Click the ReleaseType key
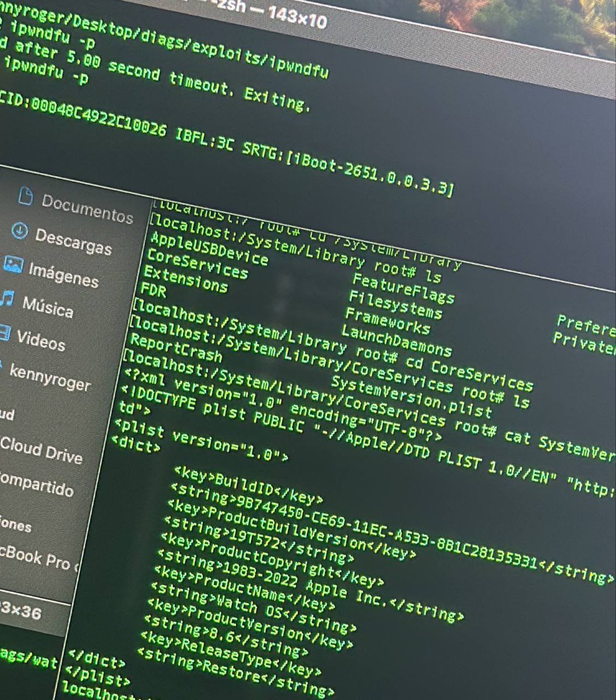 230,652
